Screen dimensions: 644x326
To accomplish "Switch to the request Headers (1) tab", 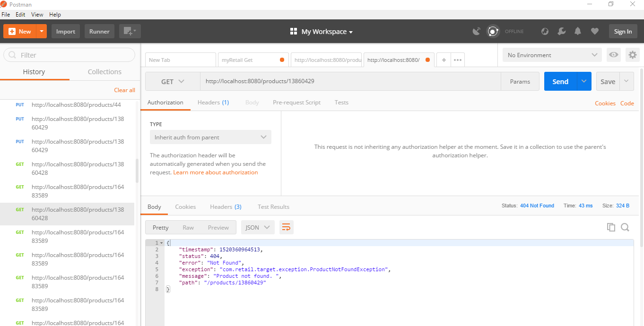I will (x=213, y=102).
